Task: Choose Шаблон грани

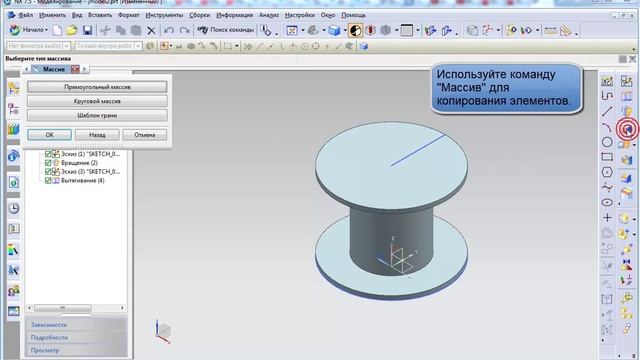Action: [x=97, y=116]
